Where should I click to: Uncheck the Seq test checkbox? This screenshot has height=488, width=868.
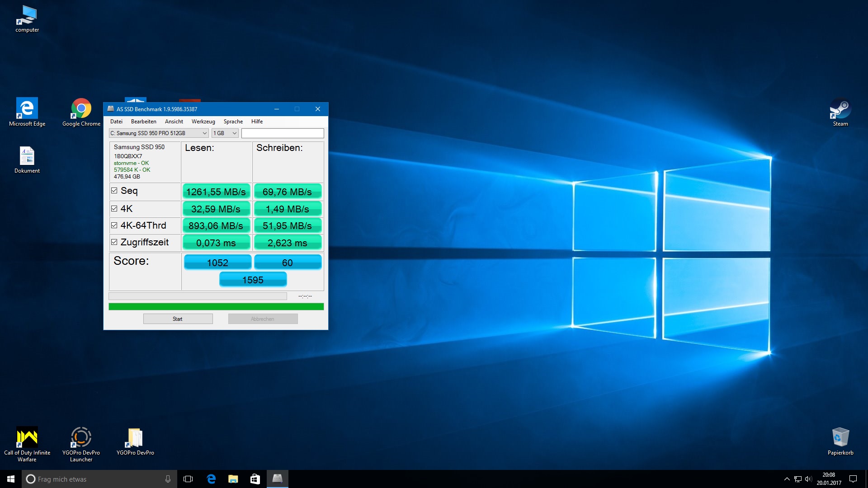click(114, 191)
